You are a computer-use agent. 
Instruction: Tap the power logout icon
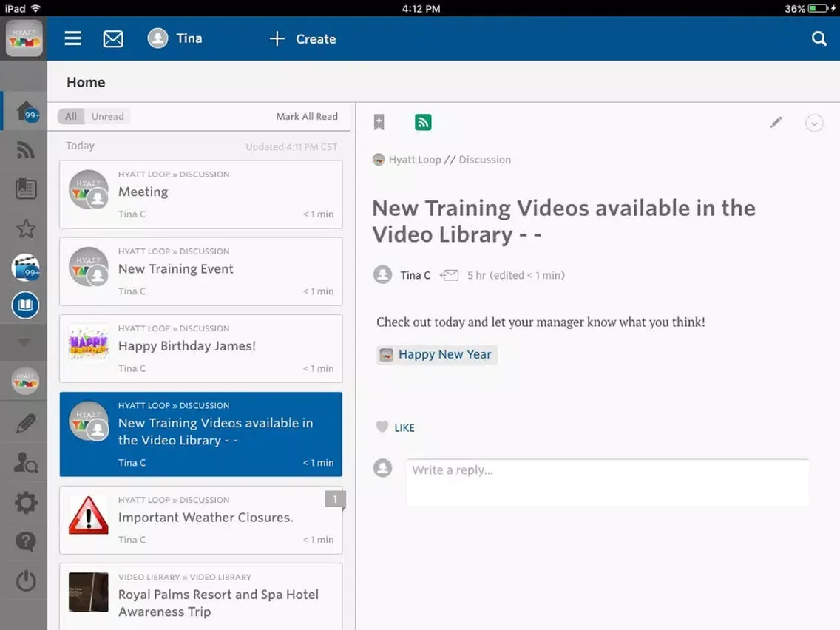26,580
